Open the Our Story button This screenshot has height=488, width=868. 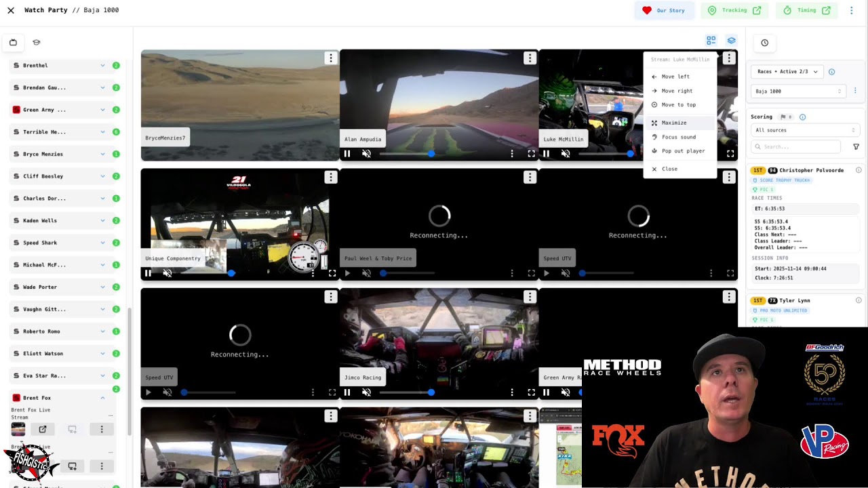664,10
